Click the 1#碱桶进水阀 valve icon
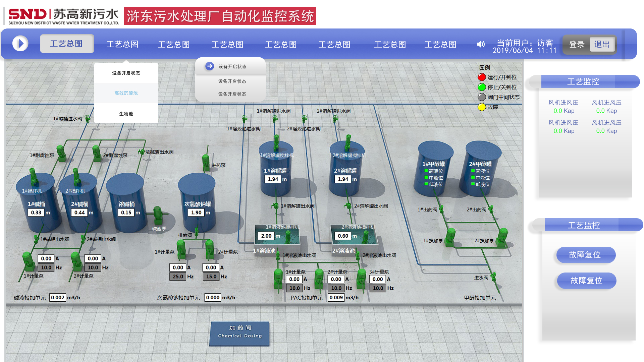644x362 pixels. coord(88,118)
